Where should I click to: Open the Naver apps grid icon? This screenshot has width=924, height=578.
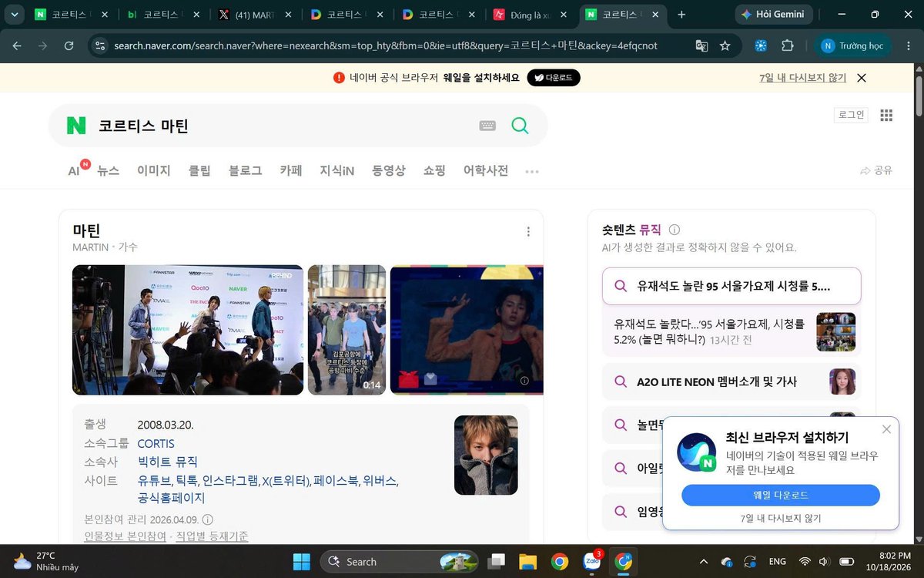(x=886, y=115)
